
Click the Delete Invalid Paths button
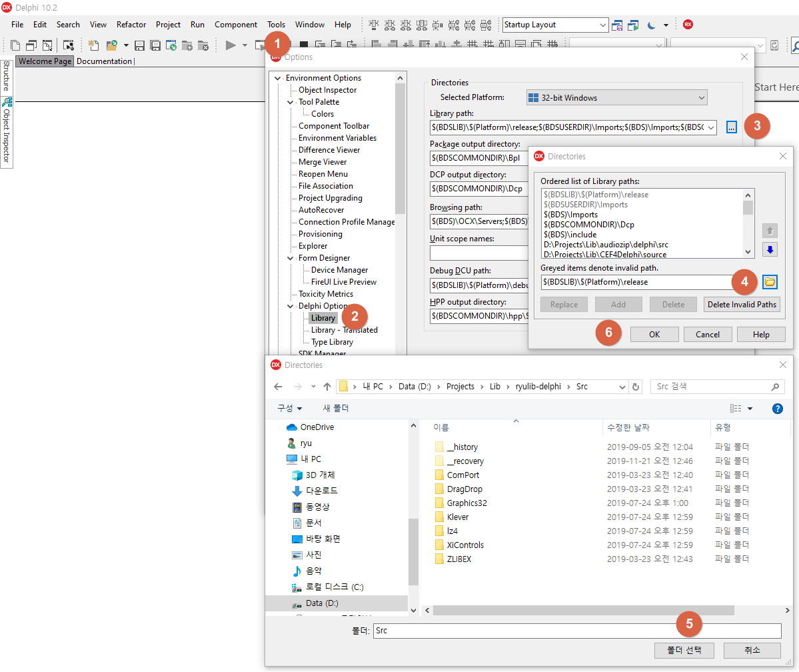coord(742,305)
